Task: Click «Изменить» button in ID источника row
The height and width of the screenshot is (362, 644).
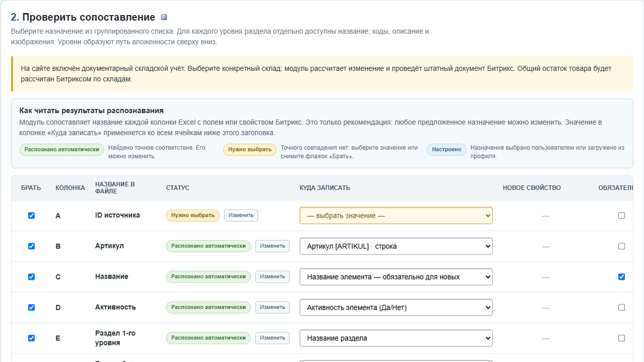Action: point(241,215)
